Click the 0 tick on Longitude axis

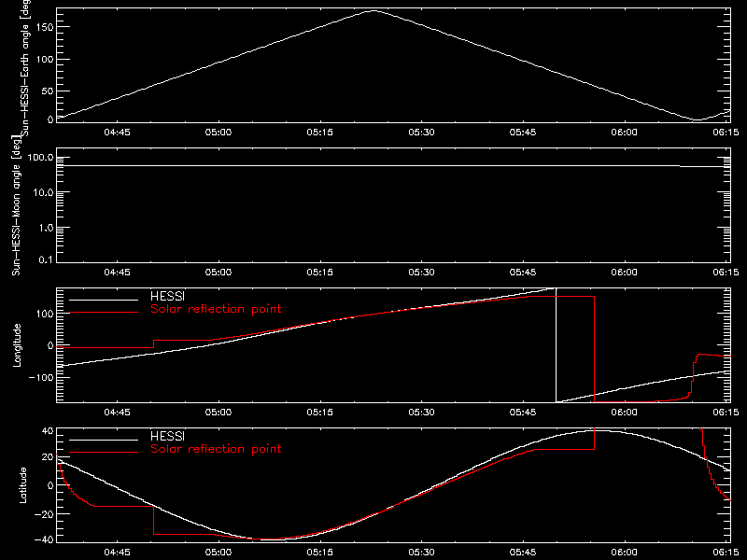50,345
